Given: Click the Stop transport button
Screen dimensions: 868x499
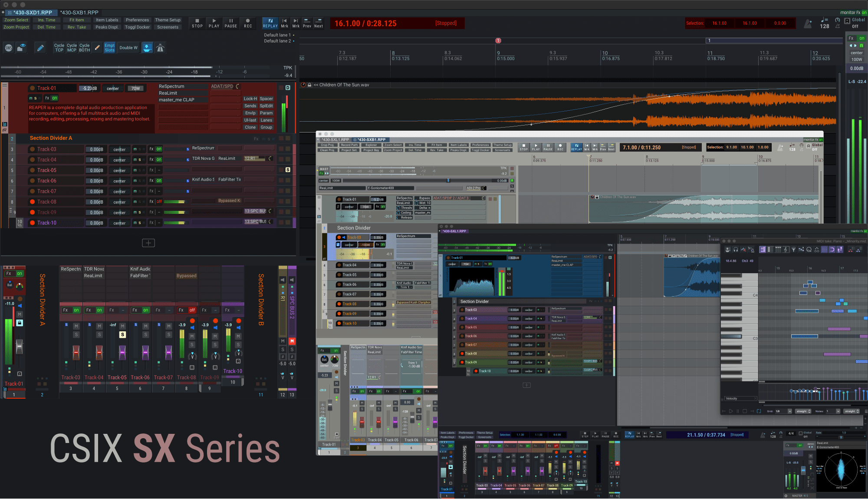Looking at the screenshot, I should click(x=197, y=23).
